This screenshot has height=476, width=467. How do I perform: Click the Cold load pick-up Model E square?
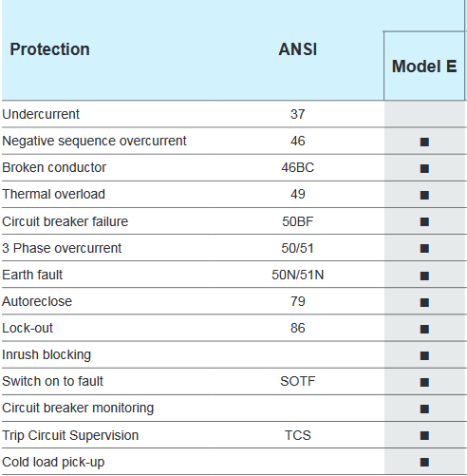[424, 462]
